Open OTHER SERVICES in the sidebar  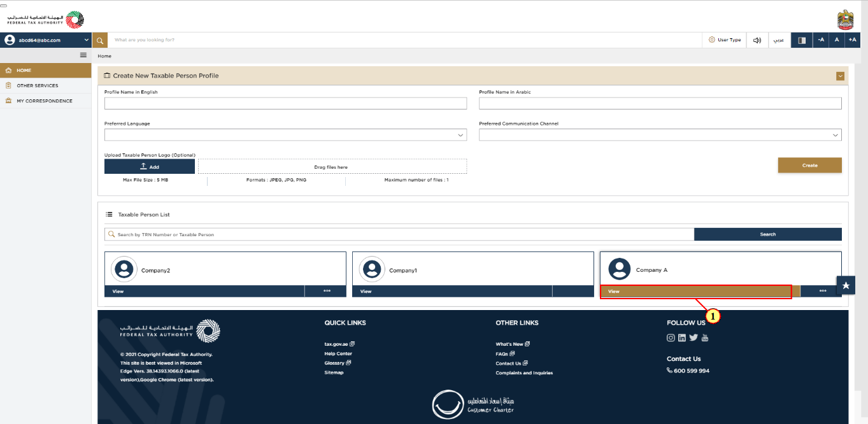pos(46,85)
